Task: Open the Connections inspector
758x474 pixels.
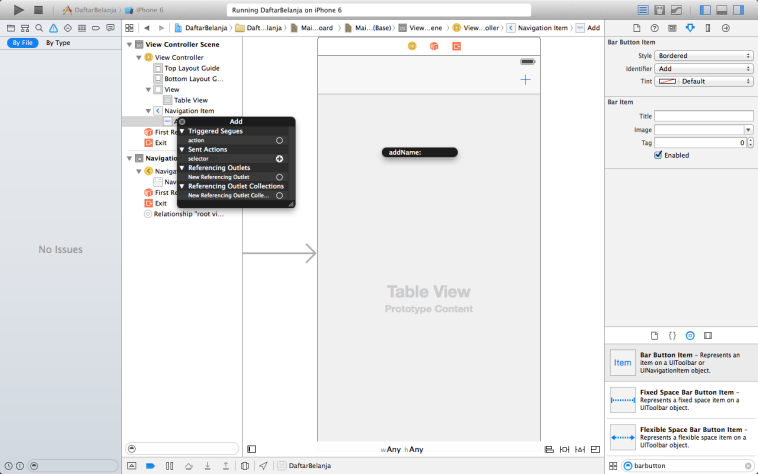Action: [x=726, y=28]
